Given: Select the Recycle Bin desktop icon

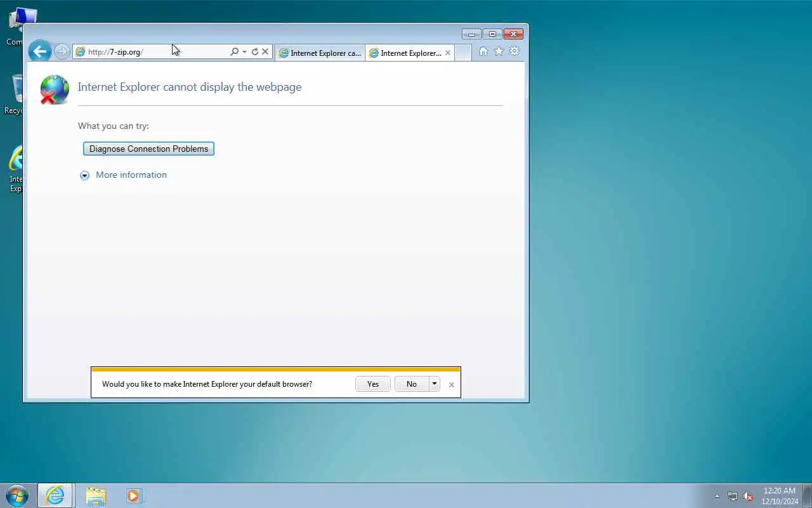Looking at the screenshot, I should [14, 95].
